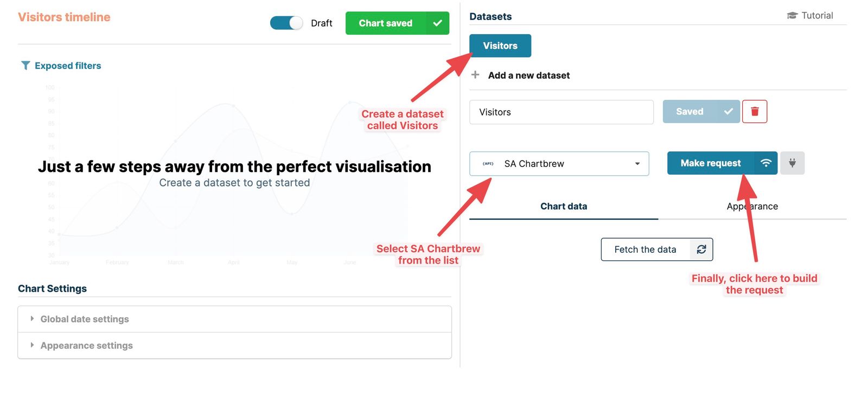Expand Appearance settings
868x410 pixels.
point(86,345)
